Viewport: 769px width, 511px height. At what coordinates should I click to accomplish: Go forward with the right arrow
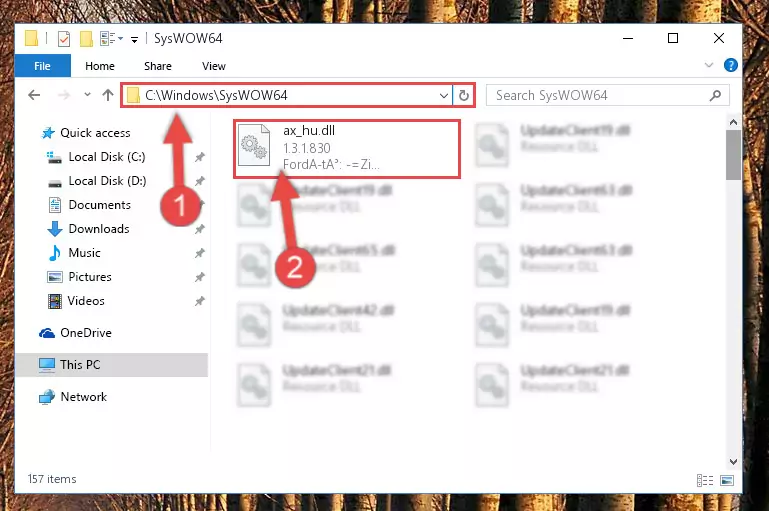coord(64,95)
